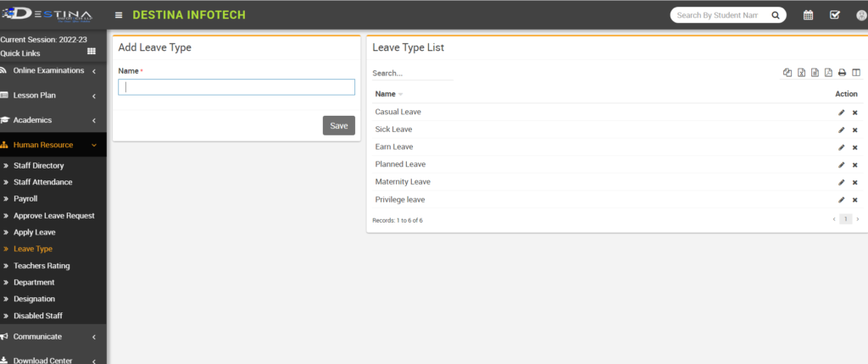Open the task checklist icon in header

(x=834, y=15)
